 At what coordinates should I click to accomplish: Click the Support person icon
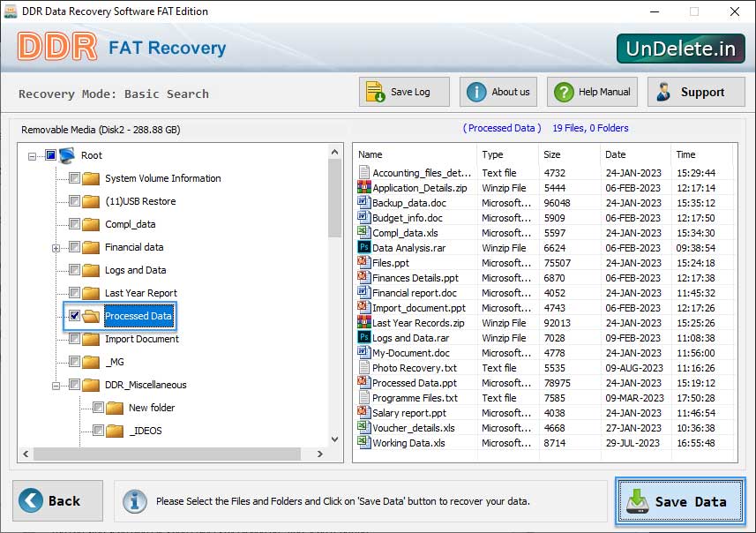click(663, 92)
